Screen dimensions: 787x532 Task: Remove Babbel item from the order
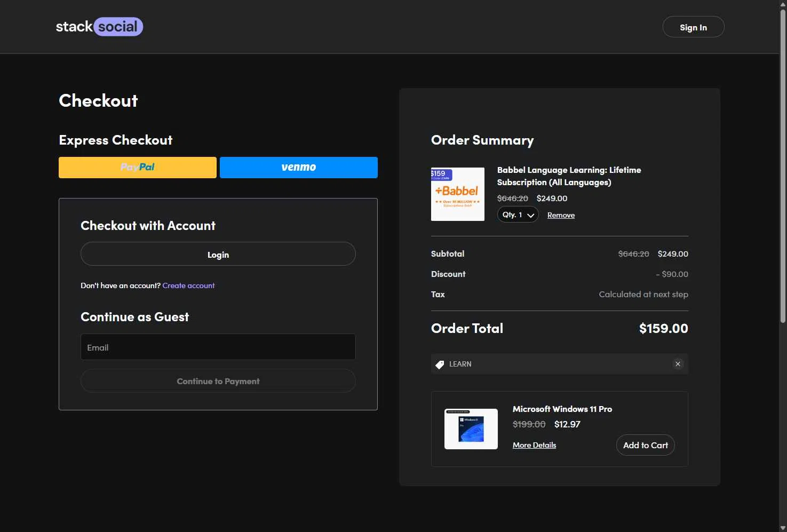(x=561, y=215)
